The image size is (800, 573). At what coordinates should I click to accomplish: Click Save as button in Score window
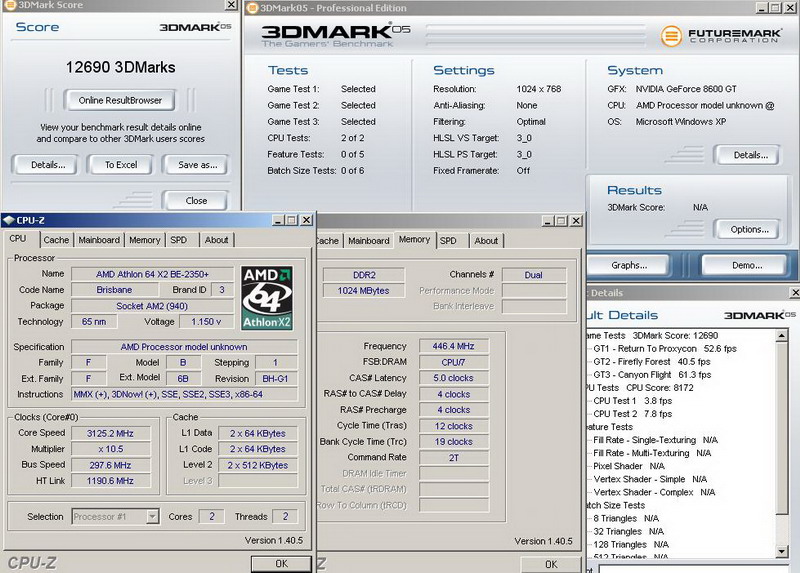[x=197, y=165]
